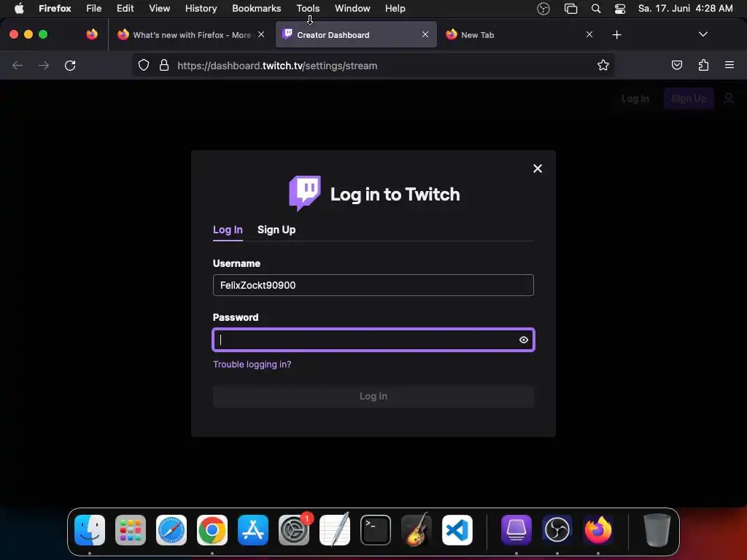Open Launchpad from the dock
The width and height of the screenshot is (747, 560).
click(x=131, y=530)
